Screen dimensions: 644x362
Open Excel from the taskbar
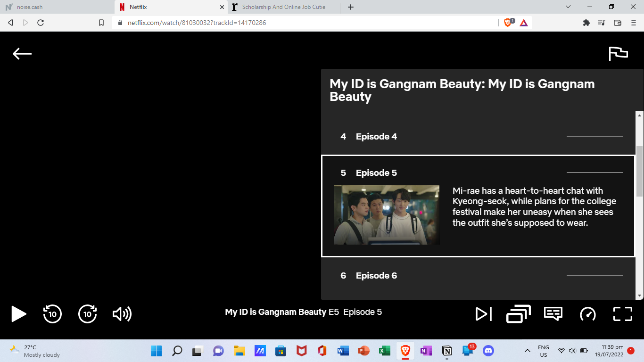point(384,351)
